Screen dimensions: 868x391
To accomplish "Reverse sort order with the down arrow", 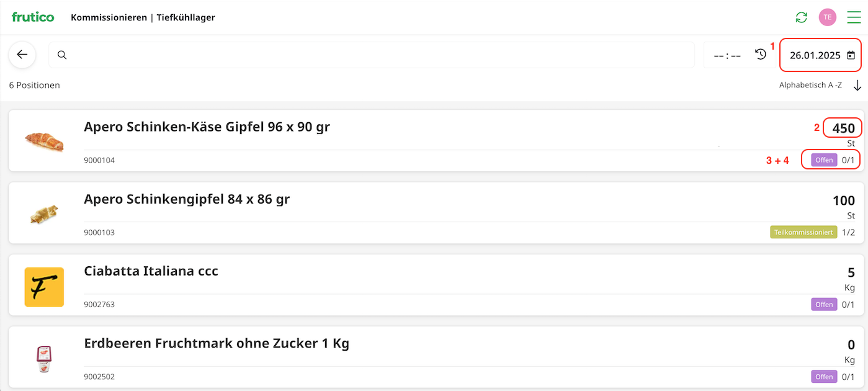I will point(857,86).
